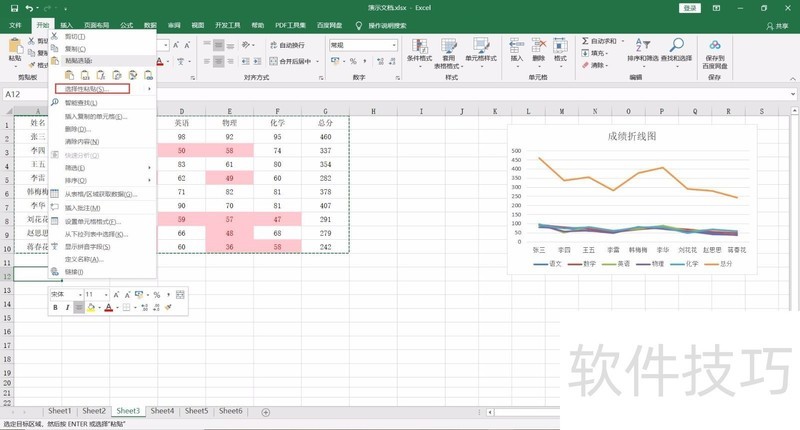Click the Increase Decimal icon in number group
This screenshot has width=800, height=430.
(x=381, y=61)
